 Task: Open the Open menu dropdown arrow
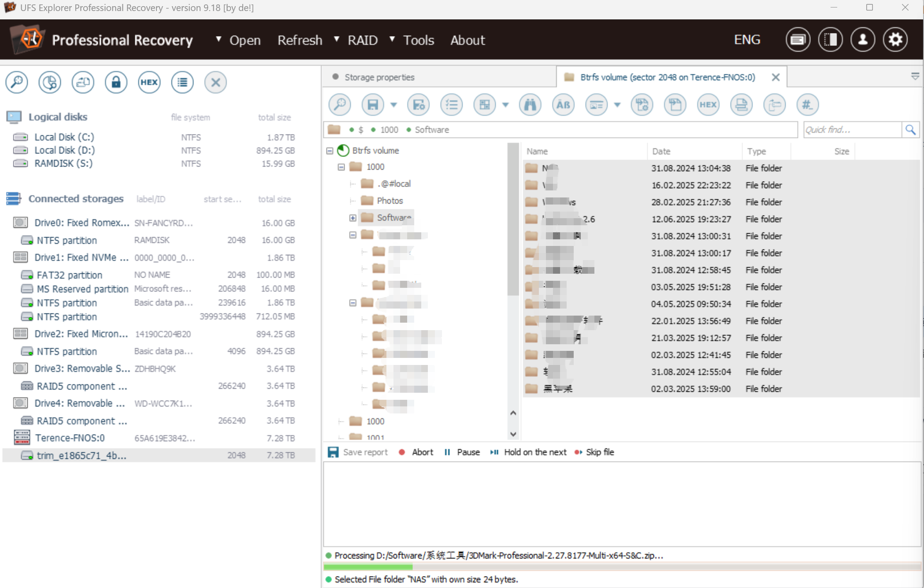coord(218,39)
